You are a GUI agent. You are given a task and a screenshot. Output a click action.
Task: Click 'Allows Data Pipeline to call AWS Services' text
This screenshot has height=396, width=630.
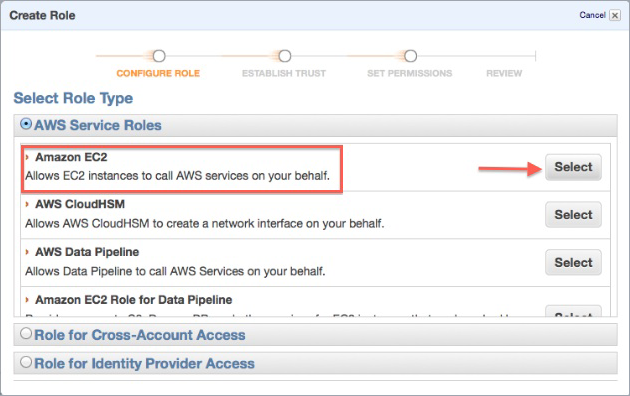tap(175, 271)
